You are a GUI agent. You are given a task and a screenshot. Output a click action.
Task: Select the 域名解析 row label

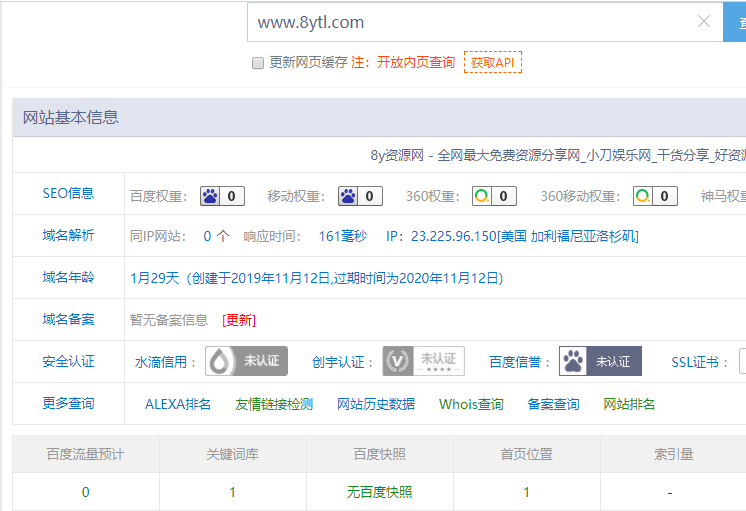coord(68,235)
